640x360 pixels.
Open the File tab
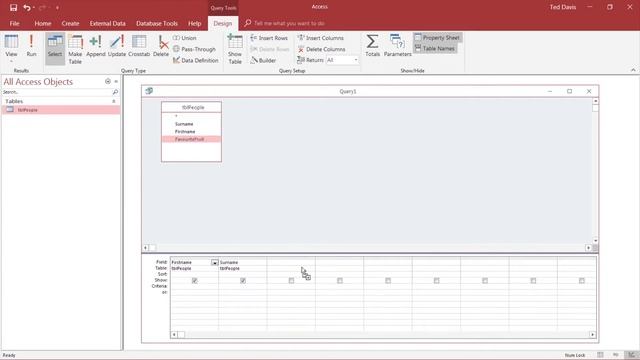pos(14,24)
